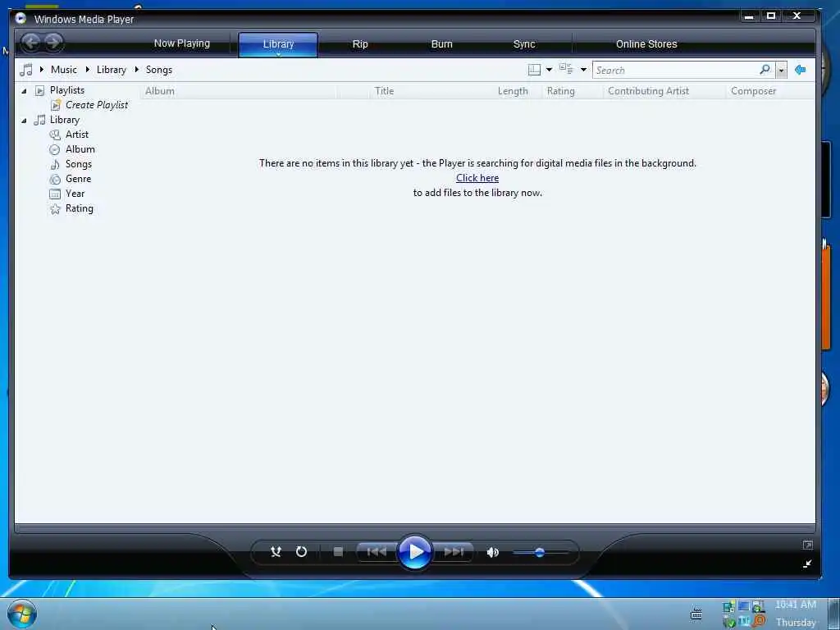This screenshot has width=840, height=630.
Task: Open the Online Stores tab
Action: point(646,44)
